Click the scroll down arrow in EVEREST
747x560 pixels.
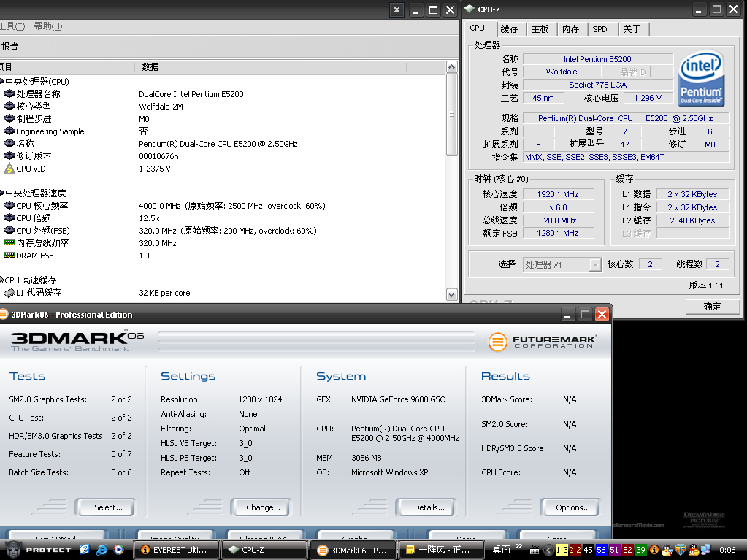coord(451,295)
